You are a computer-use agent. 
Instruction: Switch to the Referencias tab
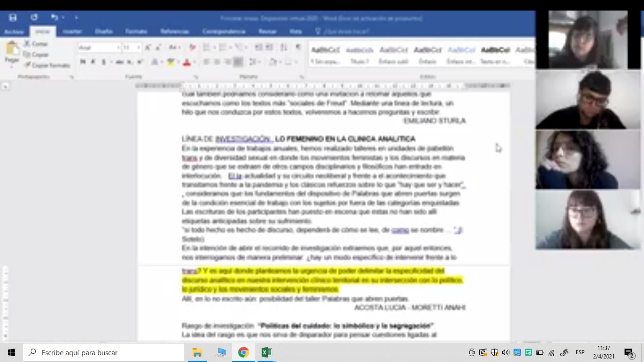point(175,31)
